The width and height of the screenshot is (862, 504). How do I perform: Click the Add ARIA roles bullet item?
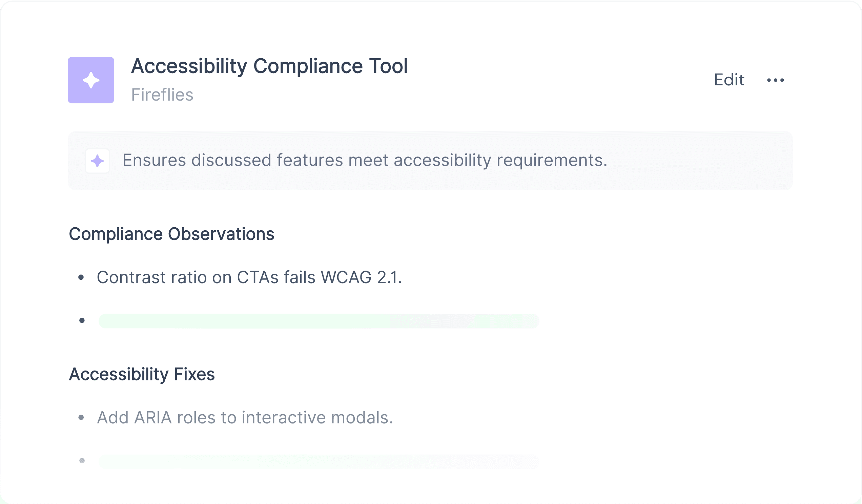[245, 418]
